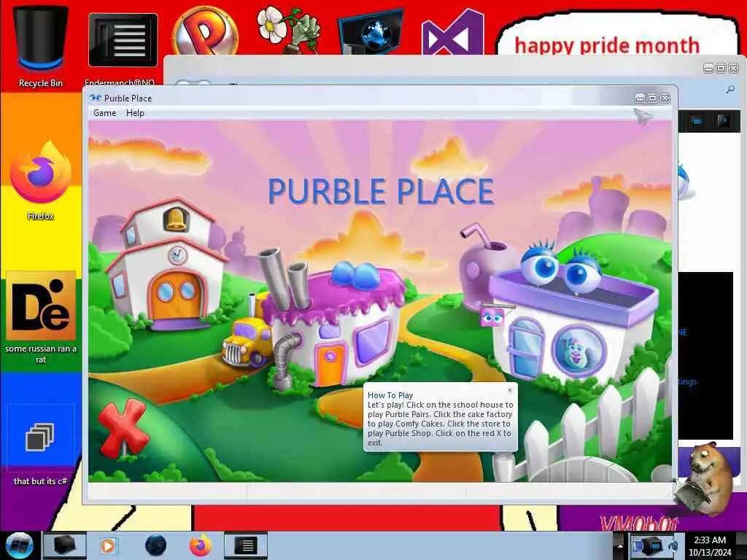747x560 pixels.
Task: Click the yellow truck at cake factory
Action: pos(248,342)
